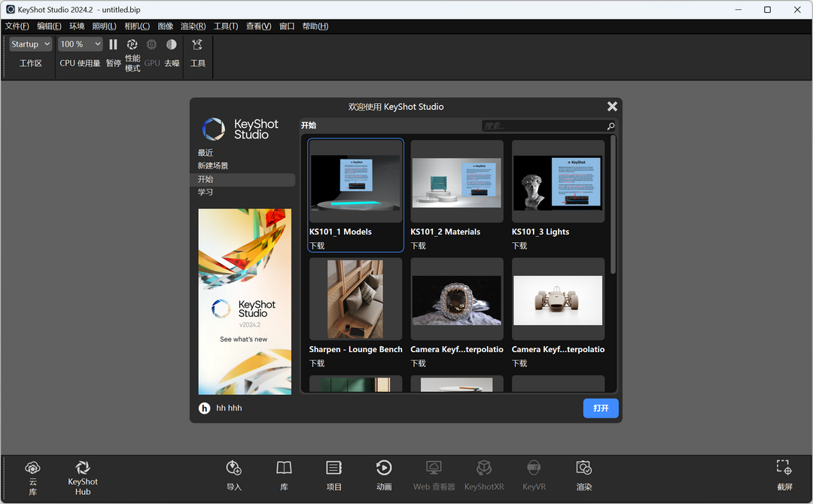Download the KS101_1 Models scene
813x504 pixels.
click(x=316, y=244)
